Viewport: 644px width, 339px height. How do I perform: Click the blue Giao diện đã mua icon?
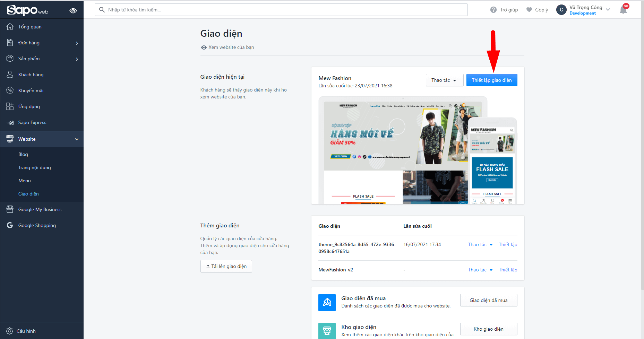point(327,303)
